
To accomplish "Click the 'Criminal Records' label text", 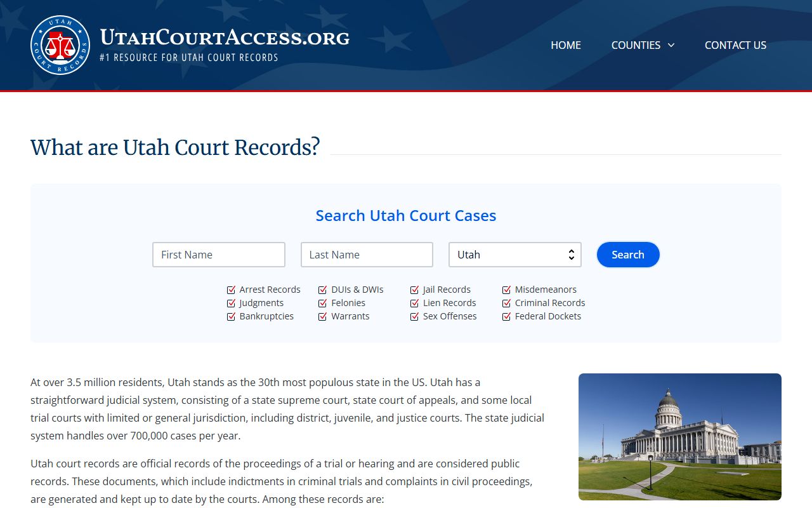I will point(550,303).
